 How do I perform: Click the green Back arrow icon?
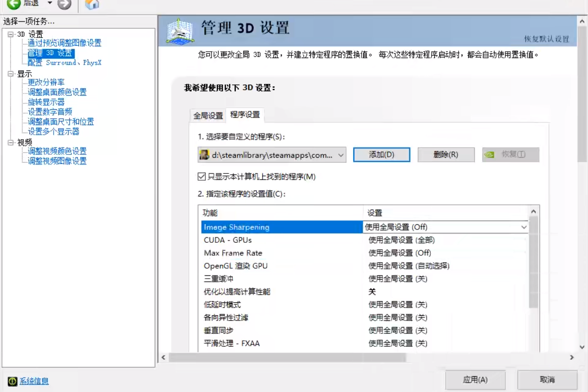14,4
